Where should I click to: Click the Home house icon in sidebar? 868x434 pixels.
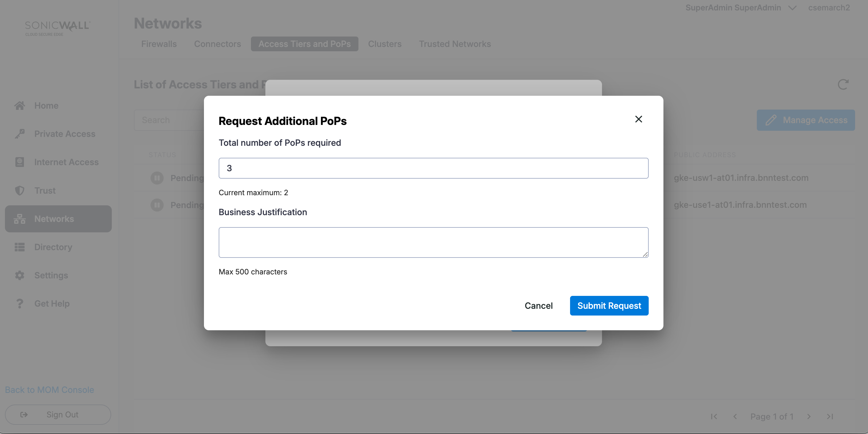click(20, 105)
